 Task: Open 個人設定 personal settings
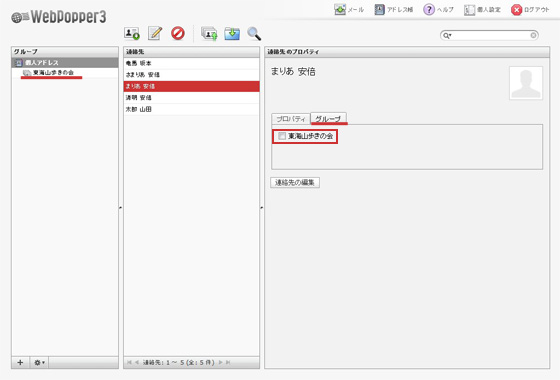point(482,10)
